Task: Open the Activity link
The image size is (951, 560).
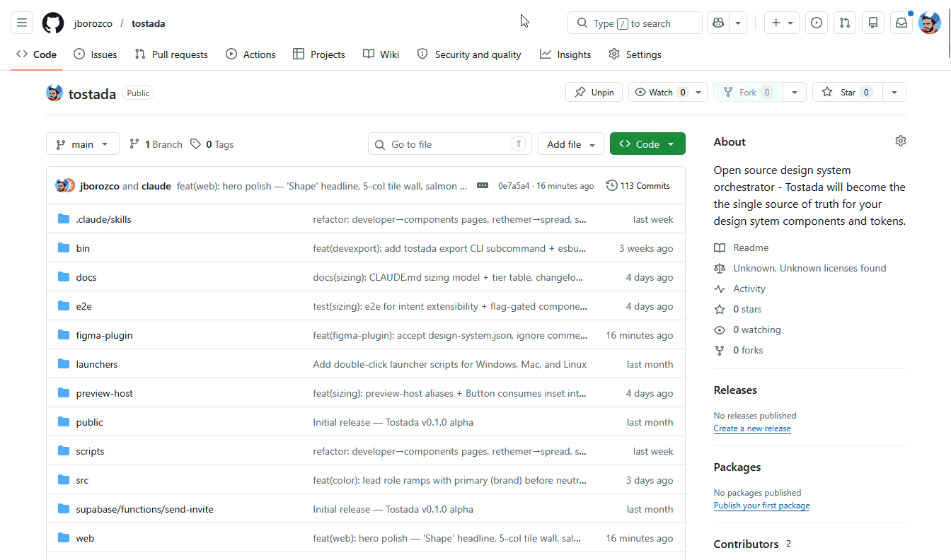Action: point(740,288)
